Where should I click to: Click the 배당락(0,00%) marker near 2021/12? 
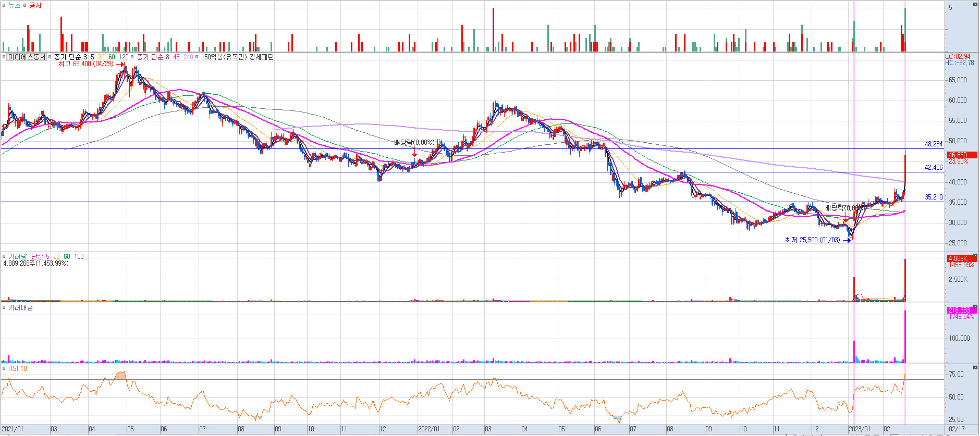[x=414, y=142]
